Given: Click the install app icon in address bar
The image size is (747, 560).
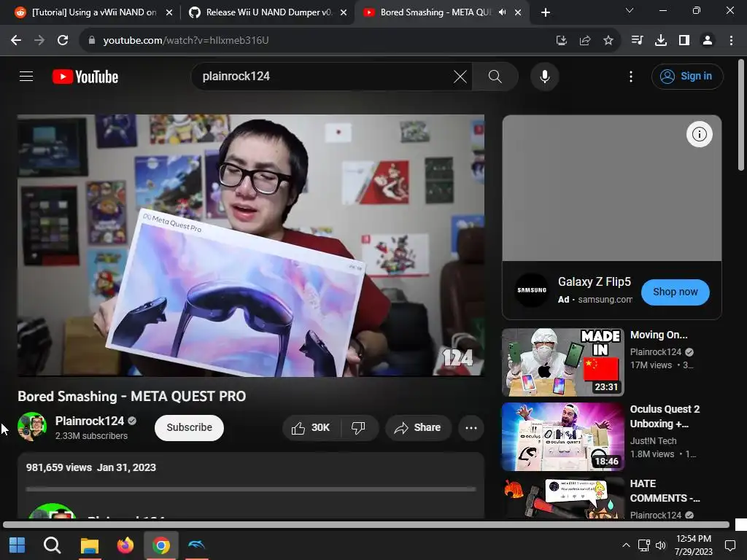Looking at the screenshot, I should pos(562,41).
